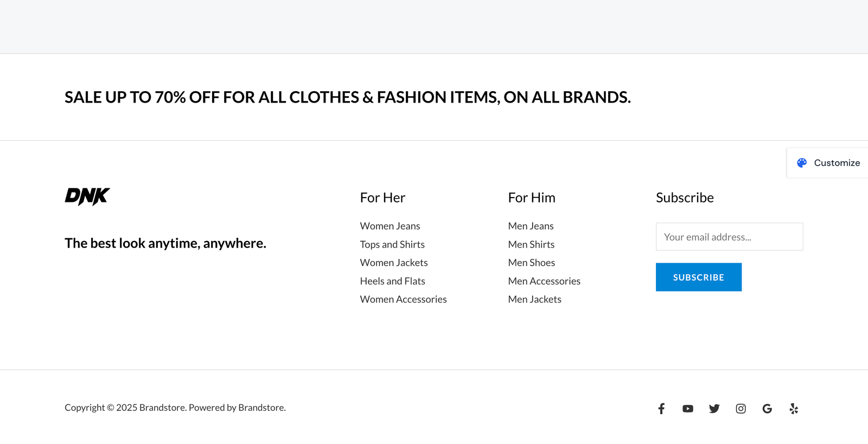Viewport: 868px width, 444px height.
Task: Focus the email address field
Action: [729, 237]
